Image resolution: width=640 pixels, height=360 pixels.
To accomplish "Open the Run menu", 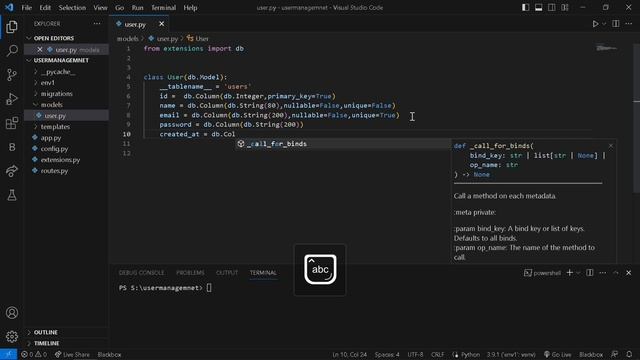I will coord(138,8).
